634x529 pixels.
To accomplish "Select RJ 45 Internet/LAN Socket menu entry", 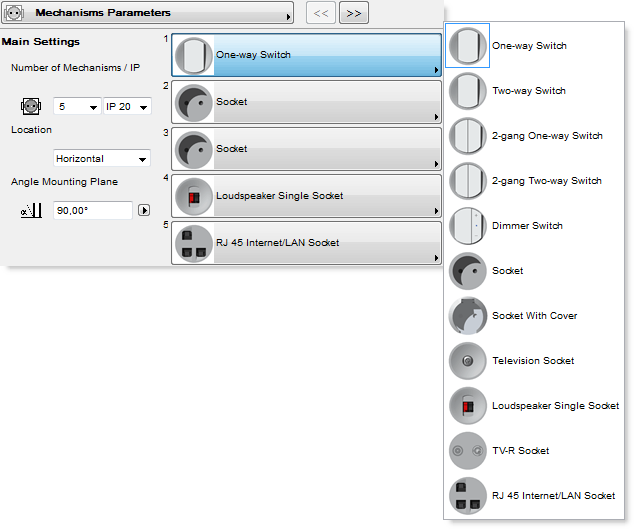I will coord(553,496).
